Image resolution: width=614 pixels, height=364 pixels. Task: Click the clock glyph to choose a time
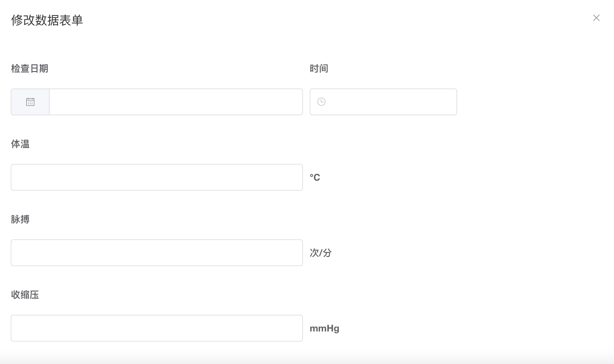coord(321,101)
